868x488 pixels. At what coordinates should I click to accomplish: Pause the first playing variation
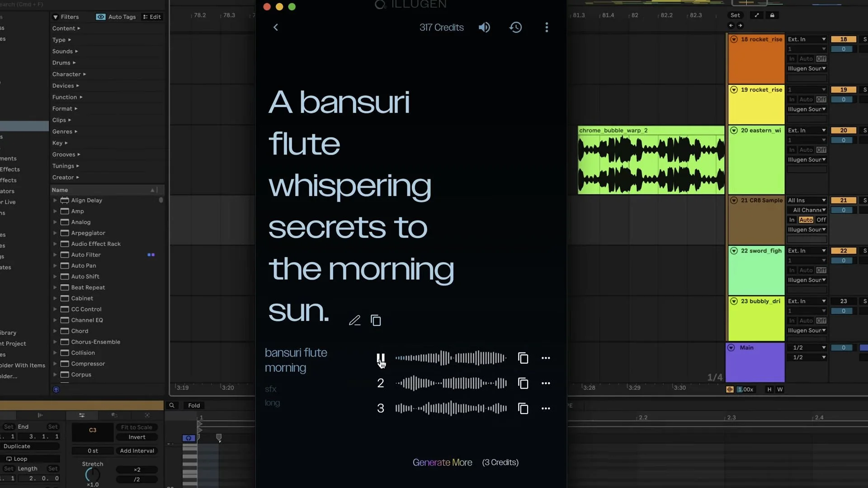[x=381, y=358]
